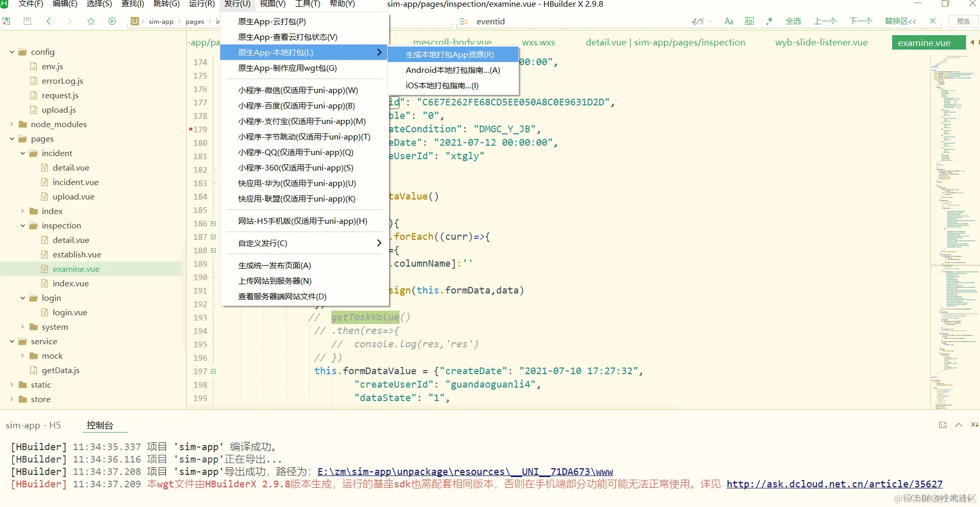Go back with the left arrow icon
The width and height of the screenshot is (980, 507).
[49, 21]
